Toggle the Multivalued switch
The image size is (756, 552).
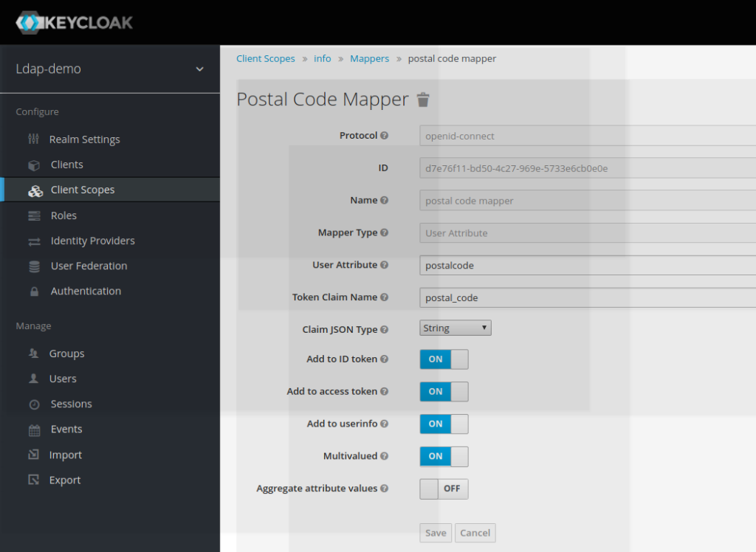pyautogui.click(x=444, y=456)
